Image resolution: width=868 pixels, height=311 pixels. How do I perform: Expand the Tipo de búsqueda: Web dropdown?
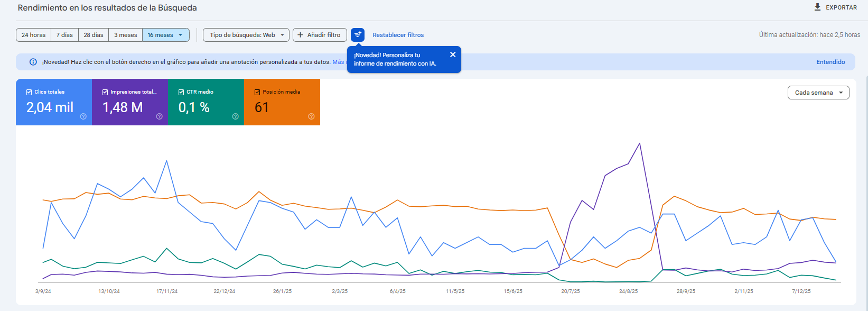point(282,35)
